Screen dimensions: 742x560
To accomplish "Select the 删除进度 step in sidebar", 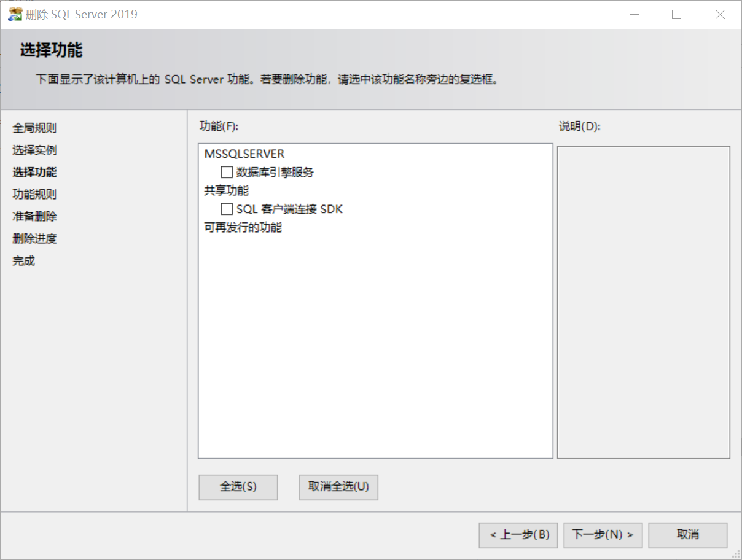I will (x=34, y=239).
